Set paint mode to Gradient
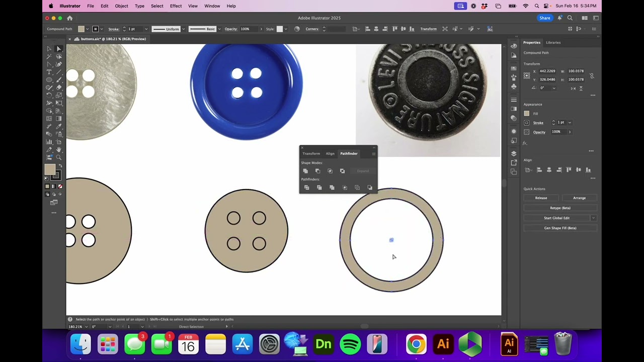Viewport: 644px width, 362px height. tap(53, 187)
